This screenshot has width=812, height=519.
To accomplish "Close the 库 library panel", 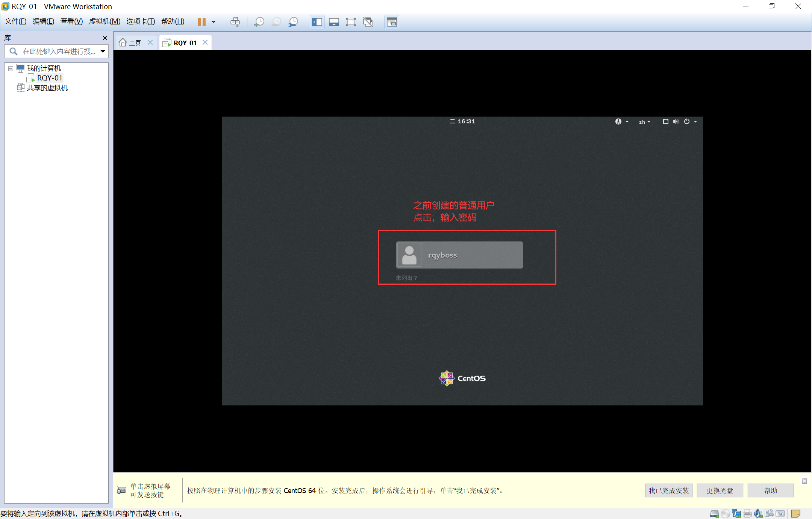I will point(105,38).
